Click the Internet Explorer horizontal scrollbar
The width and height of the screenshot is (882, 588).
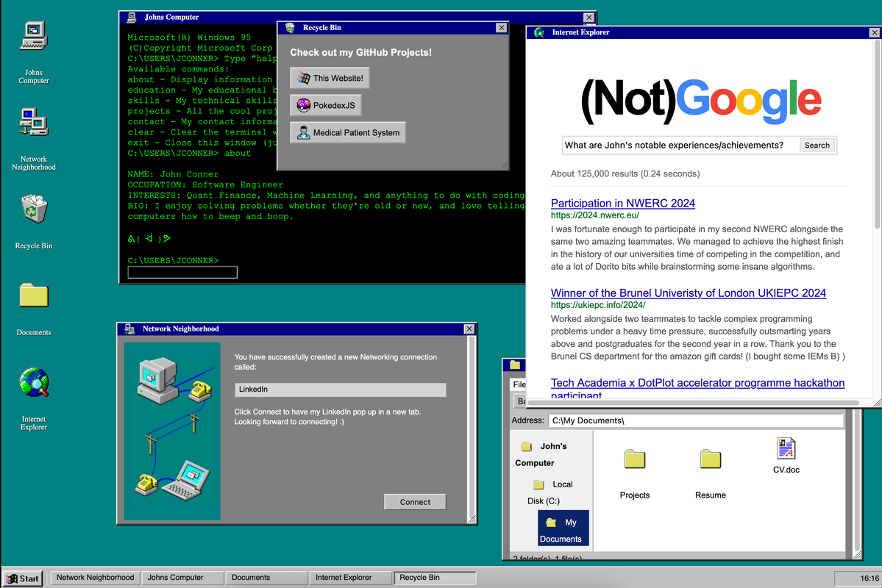tap(693, 403)
